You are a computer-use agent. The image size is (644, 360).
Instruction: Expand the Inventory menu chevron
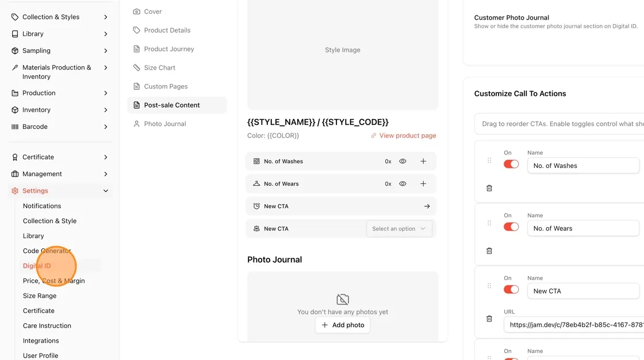[106, 110]
